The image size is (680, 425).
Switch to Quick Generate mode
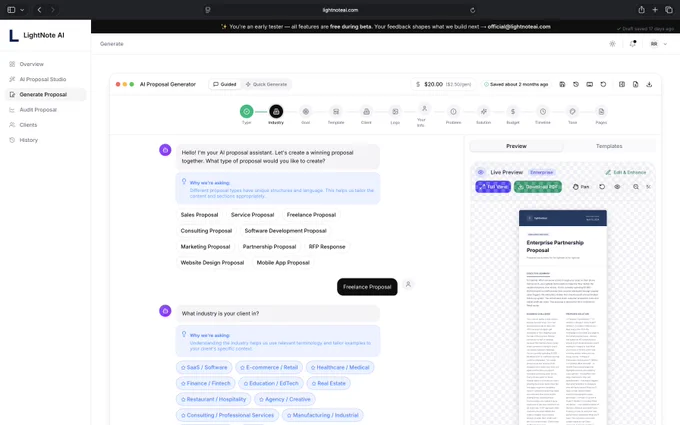tap(266, 84)
